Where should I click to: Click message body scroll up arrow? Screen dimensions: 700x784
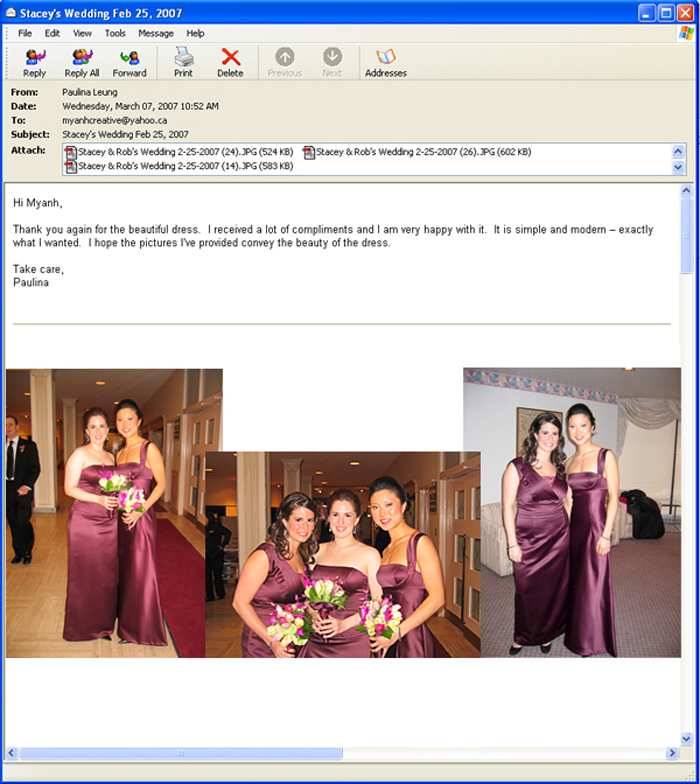click(686, 190)
